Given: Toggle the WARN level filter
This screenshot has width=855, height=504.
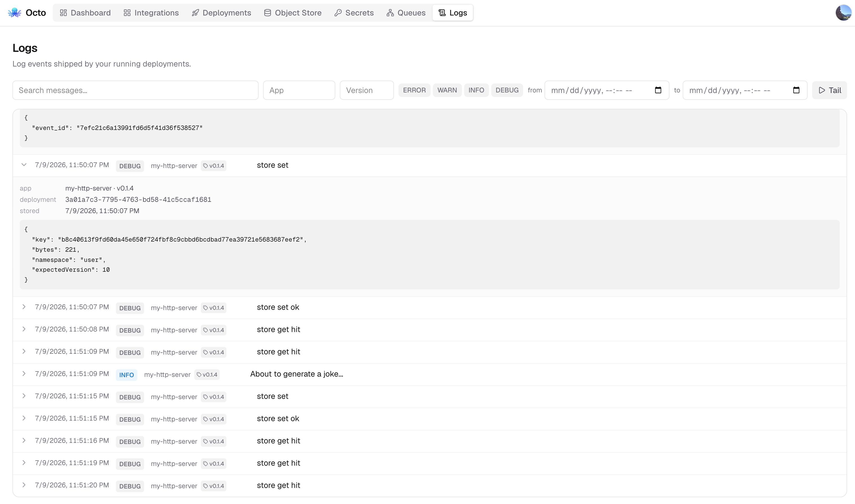Looking at the screenshot, I should (x=447, y=90).
